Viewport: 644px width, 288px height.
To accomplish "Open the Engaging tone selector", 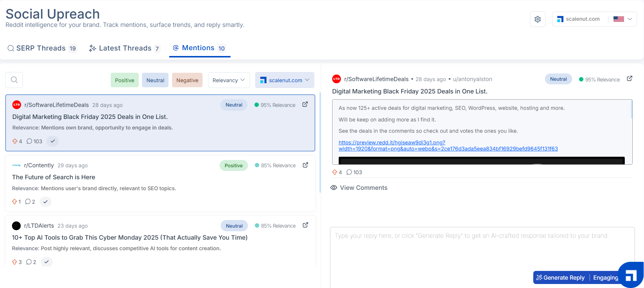I will point(605,277).
